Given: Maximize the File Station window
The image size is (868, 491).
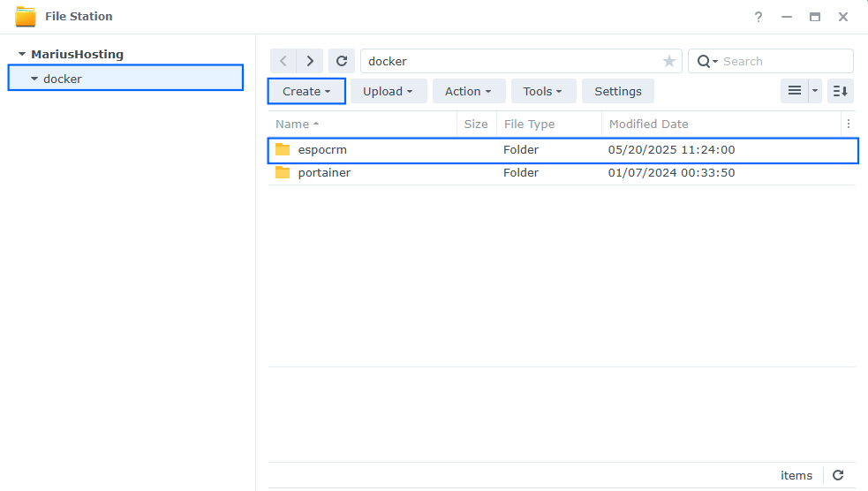Looking at the screenshot, I should [x=815, y=17].
